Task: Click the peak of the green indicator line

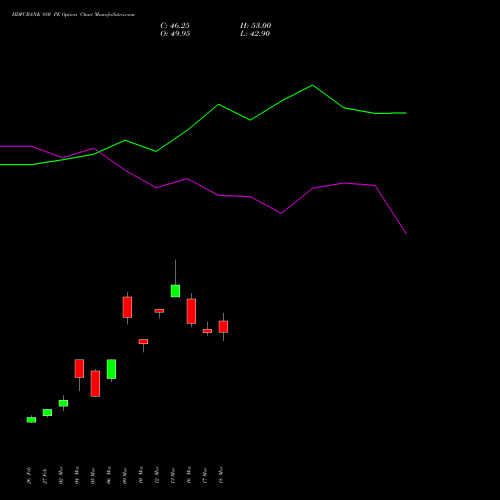Action: [313, 85]
